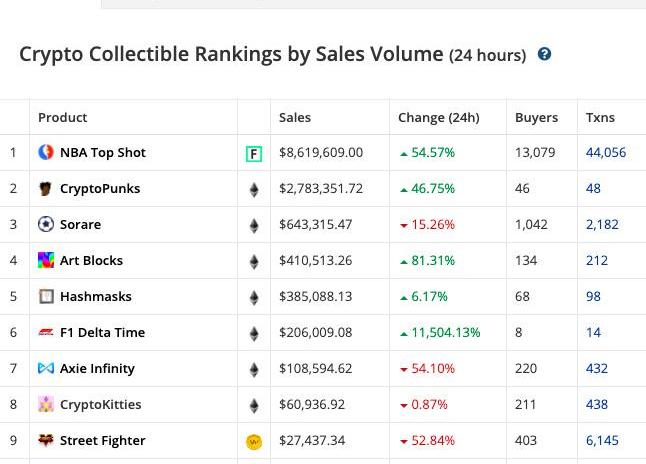The width and height of the screenshot is (646, 464).
Task: Click the Ethereum icon in CryptoPunks row
Action: pos(254,190)
